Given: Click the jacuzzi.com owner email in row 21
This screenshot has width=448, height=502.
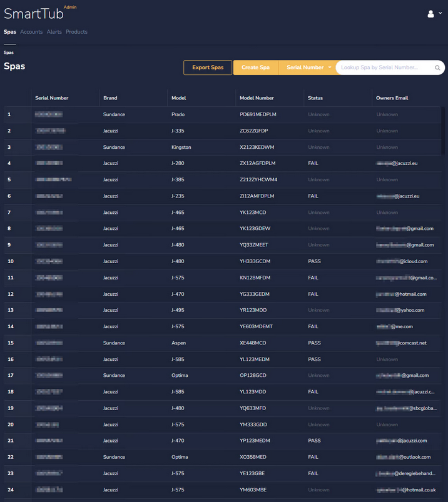Looking at the screenshot, I should pyautogui.click(x=402, y=441).
